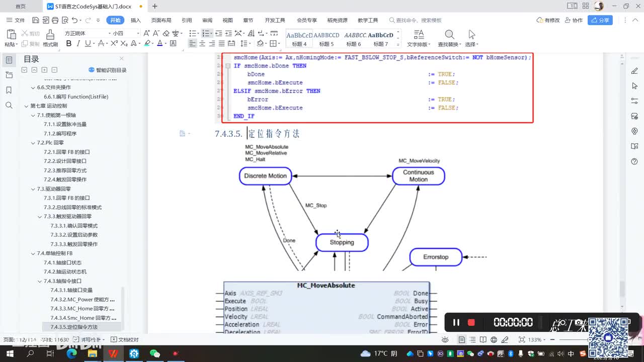
Task: Open the font name dropdown
Action: 110,33
